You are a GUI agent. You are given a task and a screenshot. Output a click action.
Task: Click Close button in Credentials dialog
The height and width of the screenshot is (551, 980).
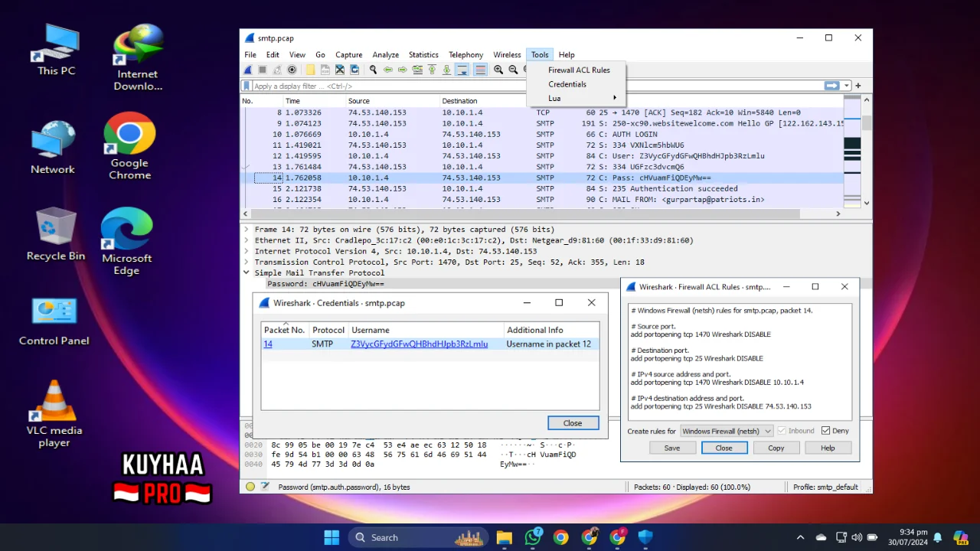(x=573, y=423)
